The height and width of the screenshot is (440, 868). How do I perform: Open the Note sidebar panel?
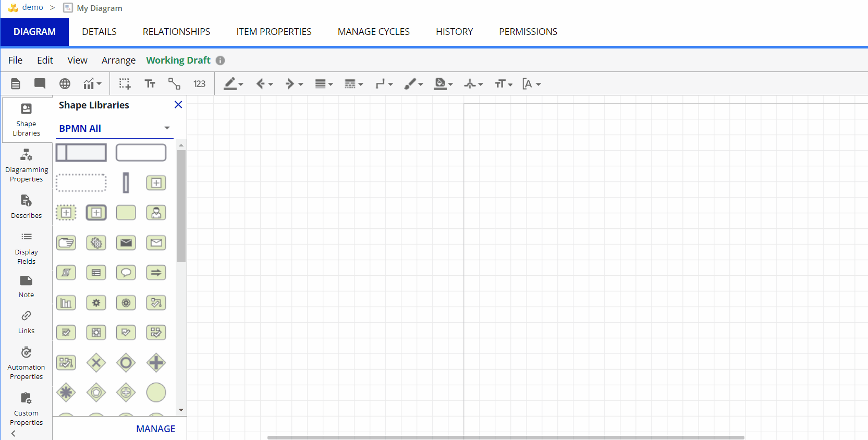click(x=26, y=287)
